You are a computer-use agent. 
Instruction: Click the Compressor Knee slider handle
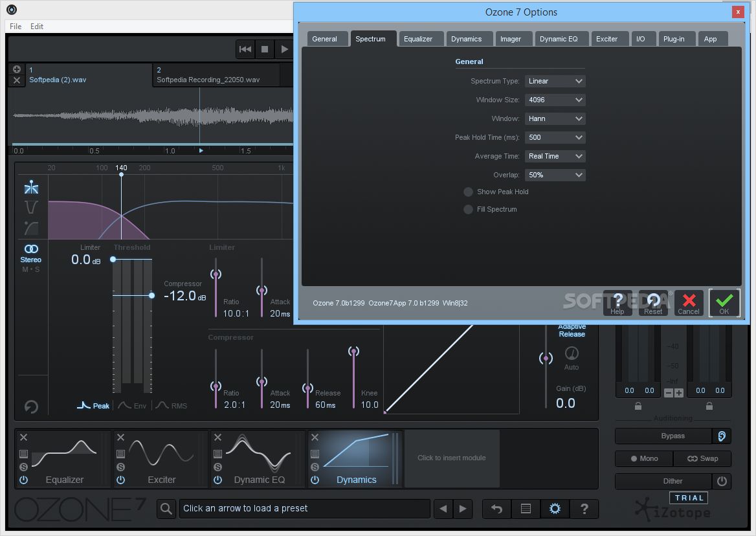point(354,352)
